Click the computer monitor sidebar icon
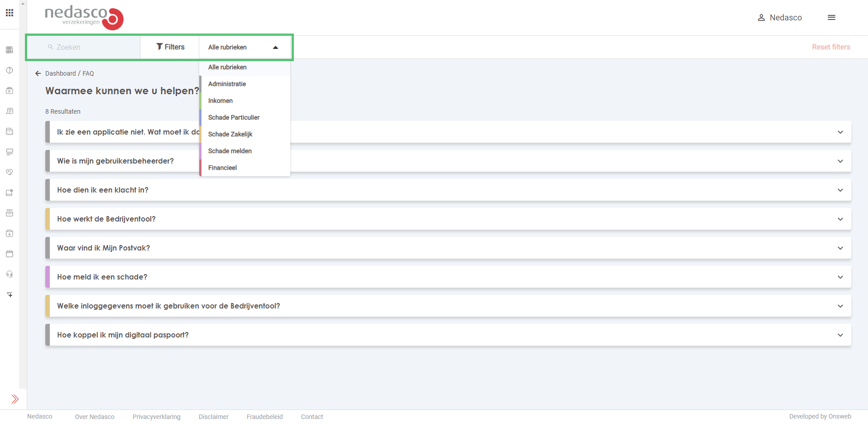Screen dimensions: 868x424 click(10, 152)
